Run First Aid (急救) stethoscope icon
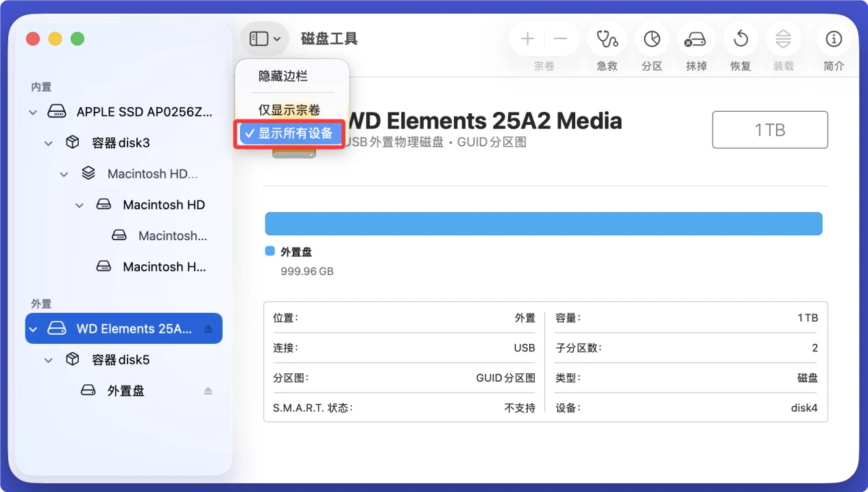 tap(607, 39)
